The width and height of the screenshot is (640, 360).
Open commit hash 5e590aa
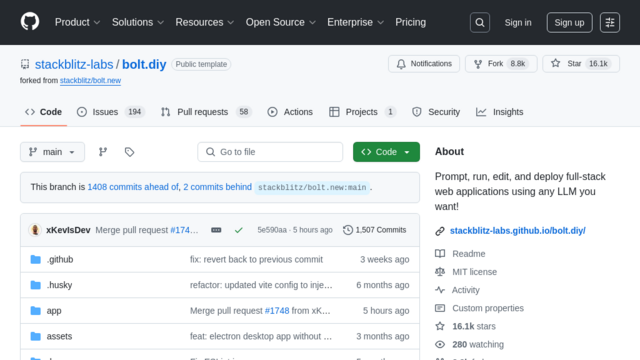[272, 230]
